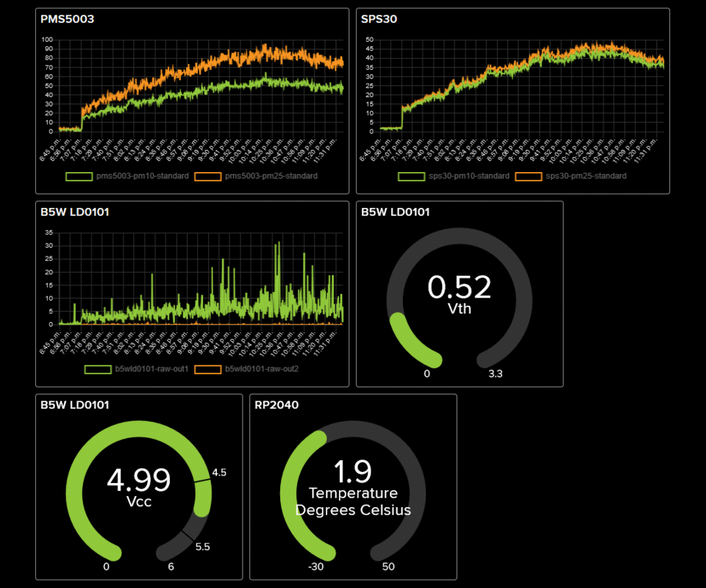Click the 5.5 threshold label on Vcc gauge

click(x=203, y=547)
